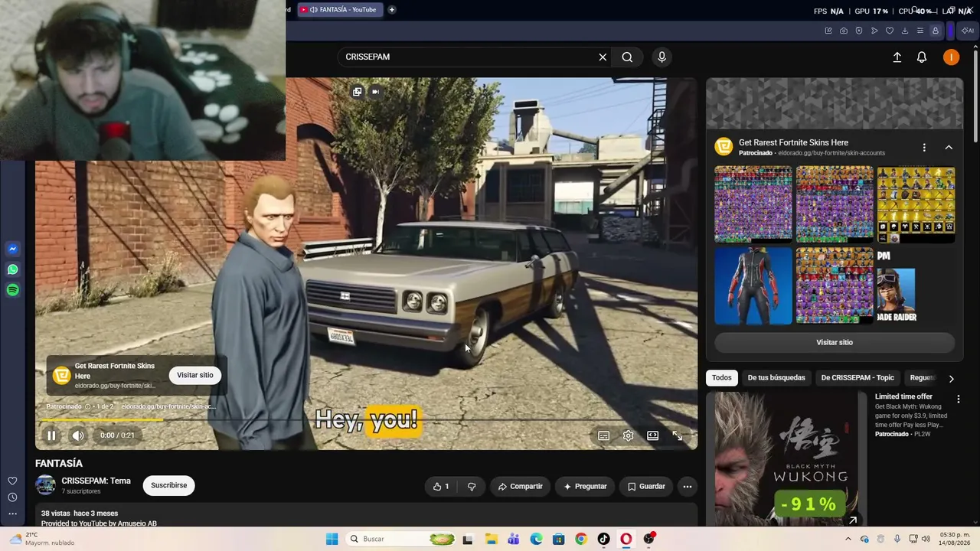Enter fullscreen on the video player
The image size is (980, 551).
678,435
